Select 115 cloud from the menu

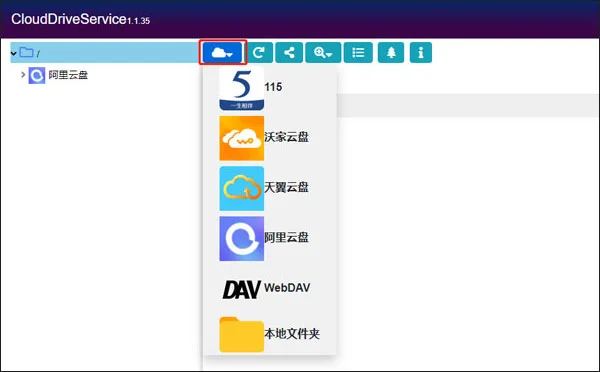point(269,88)
